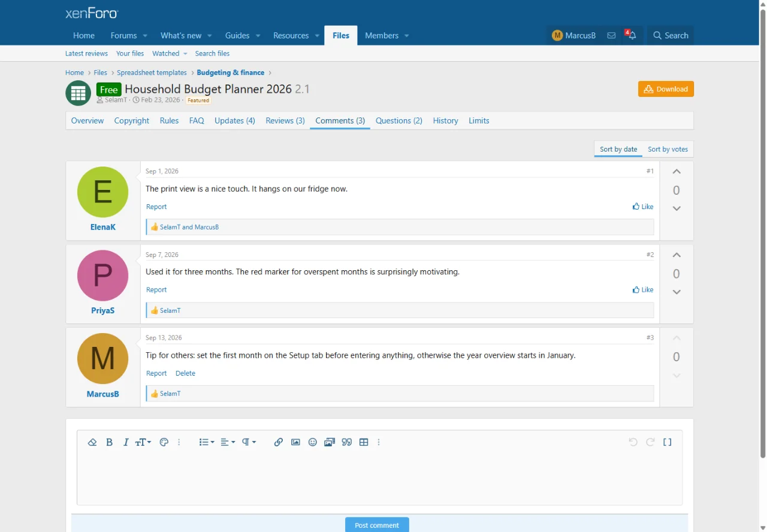The height and width of the screenshot is (532, 767).
Task: Open alerts bell with 4 notifications
Action: 632,35
